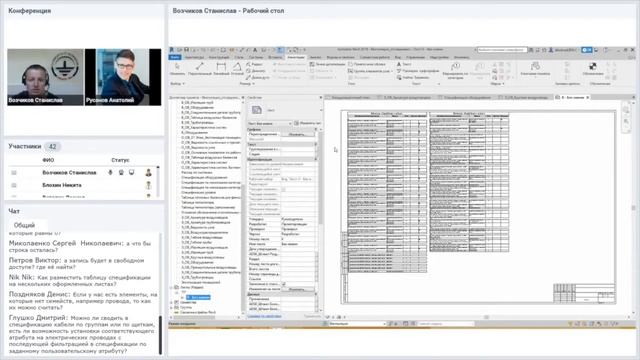Click the Revit search input field

[502, 50]
